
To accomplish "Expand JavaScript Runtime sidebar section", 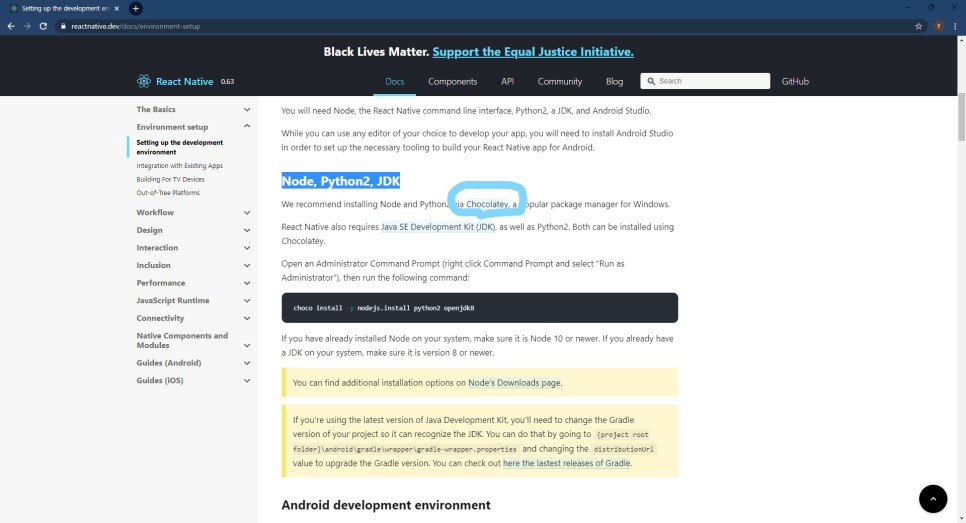I will [192, 301].
